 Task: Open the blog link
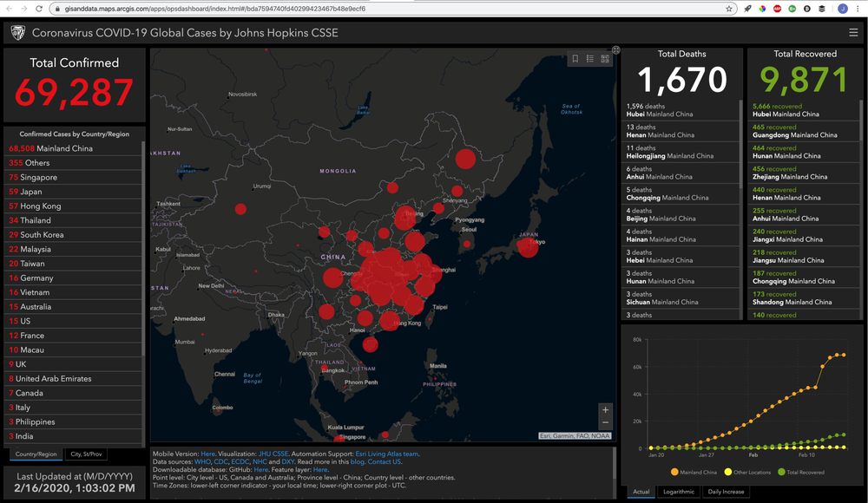click(357, 461)
